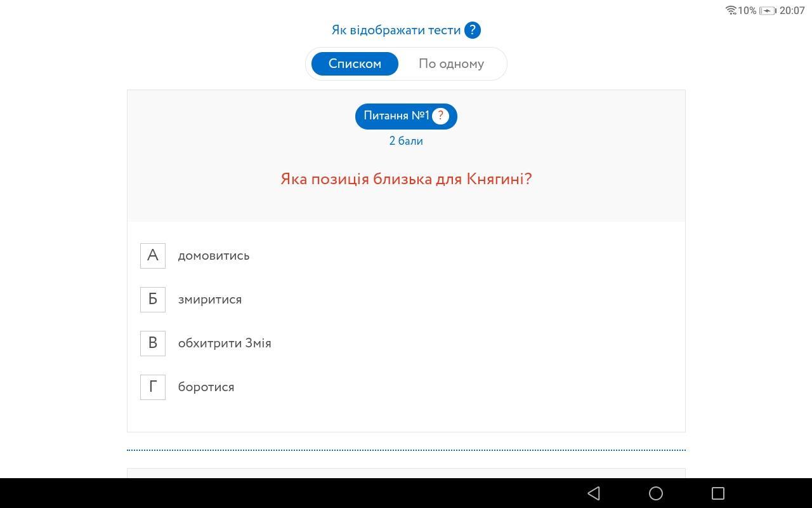The height and width of the screenshot is (508, 812).
Task: Click the help icon beside Як відображати тести
Action: 472,30
